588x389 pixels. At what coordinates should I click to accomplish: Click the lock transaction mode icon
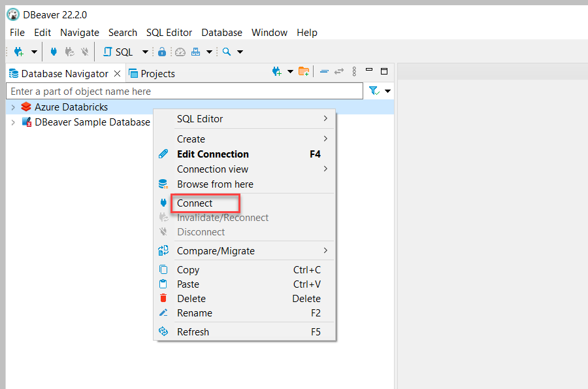coord(161,52)
